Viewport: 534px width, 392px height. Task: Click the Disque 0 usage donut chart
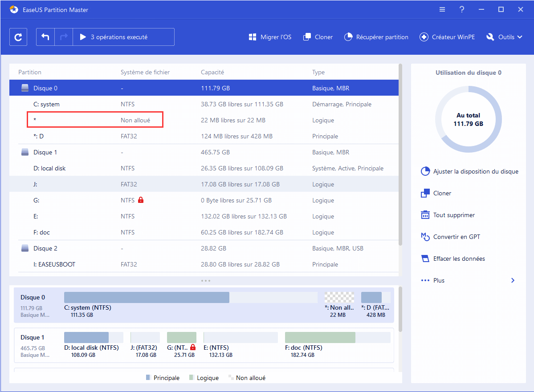pos(468,119)
